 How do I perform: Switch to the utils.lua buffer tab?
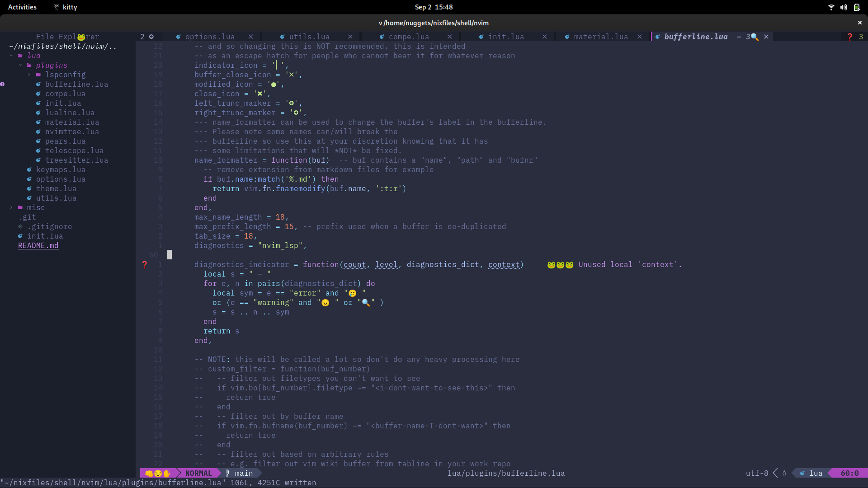pos(309,37)
